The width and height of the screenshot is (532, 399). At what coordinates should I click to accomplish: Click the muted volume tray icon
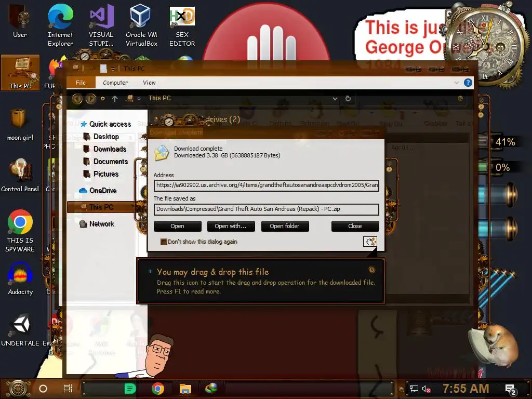click(x=426, y=389)
